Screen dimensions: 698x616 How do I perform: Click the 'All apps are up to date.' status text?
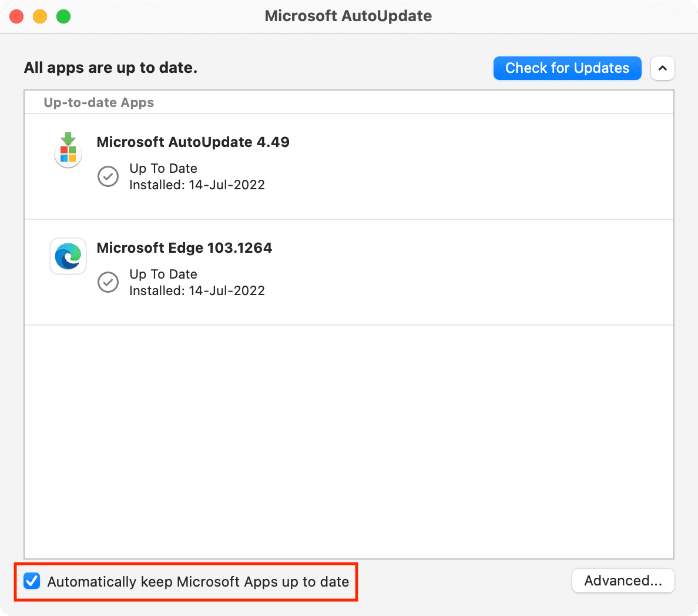click(110, 68)
